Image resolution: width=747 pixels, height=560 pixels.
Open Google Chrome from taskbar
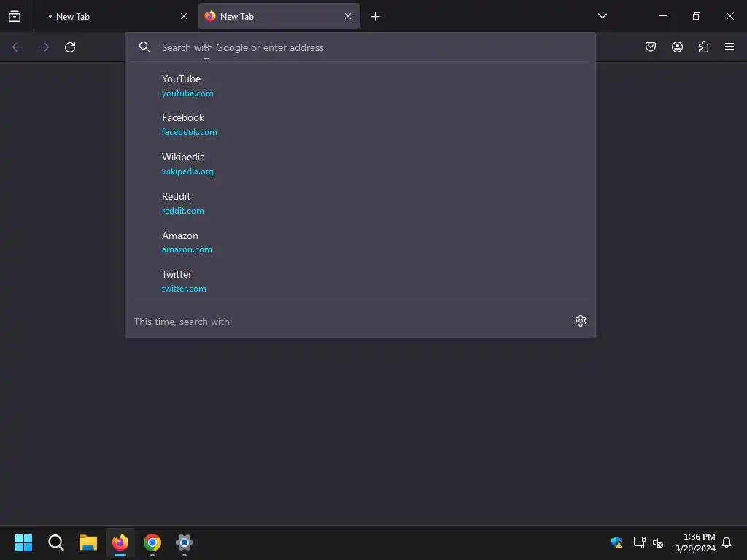pos(152,542)
